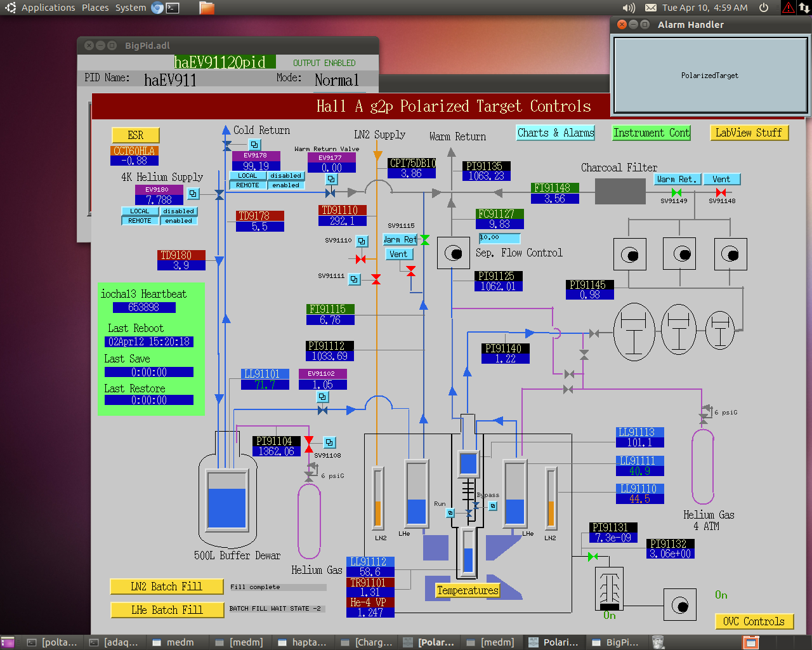Click the FI91115 flow reading 6.76
Screen dimensions: 812x650
tap(330, 320)
